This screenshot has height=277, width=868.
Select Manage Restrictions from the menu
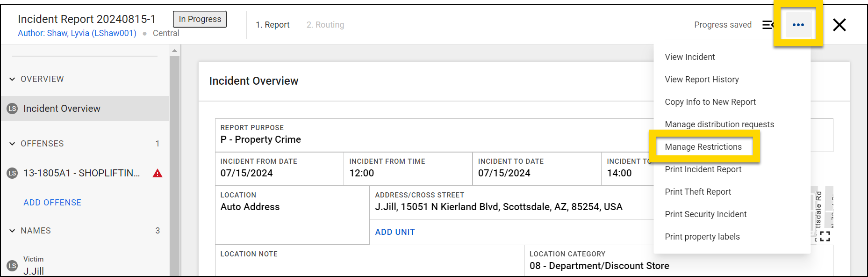(703, 147)
